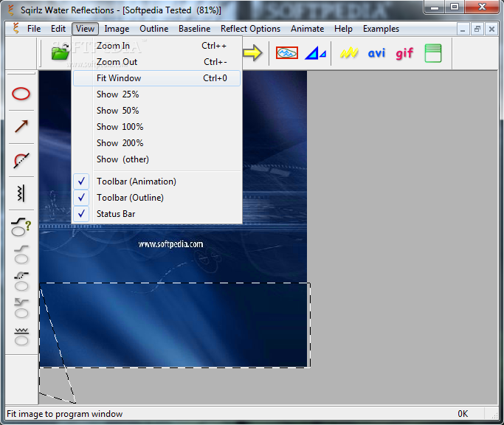Open the Examples menu
Screen dimensions: 504x425
(x=381, y=29)
